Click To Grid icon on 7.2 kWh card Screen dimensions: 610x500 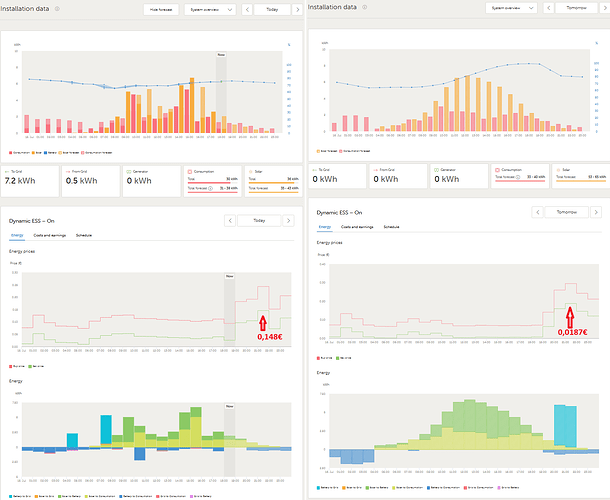tap(7, 171)
